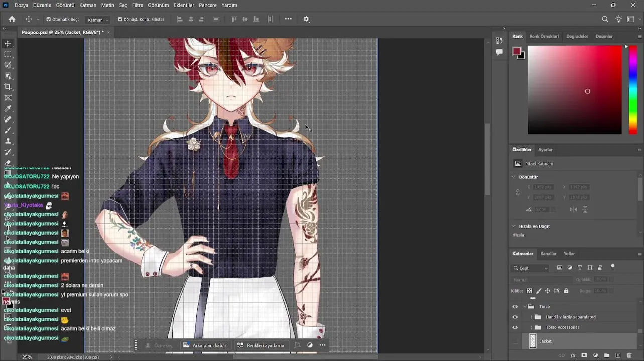Hide Hand l v lazily separateted group
The width and height of the screenshot is (644, 361).
pos(514,317)
